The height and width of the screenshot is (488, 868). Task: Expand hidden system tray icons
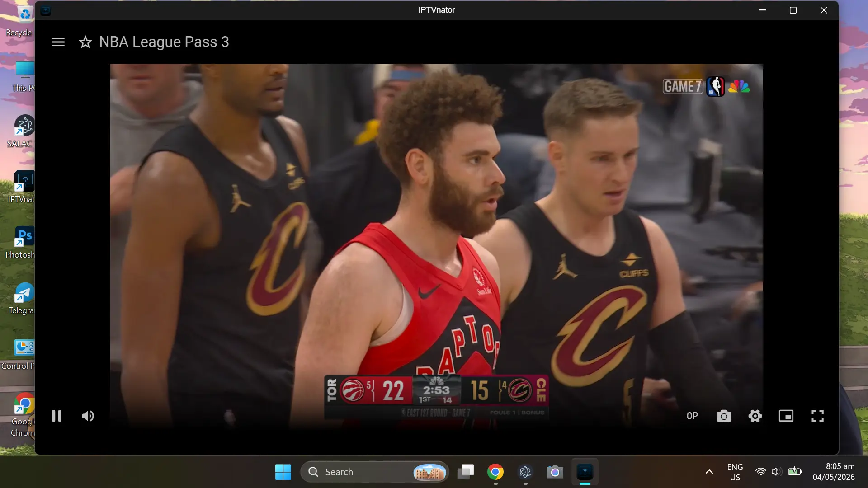coord(709,472)
